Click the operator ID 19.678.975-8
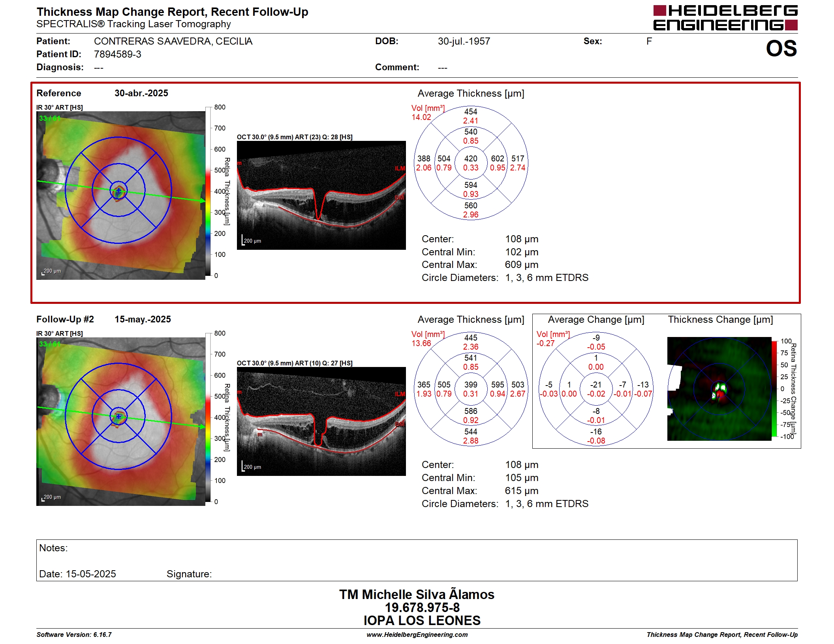Viewport: 834px width, 644px height. tap(422, 608)
